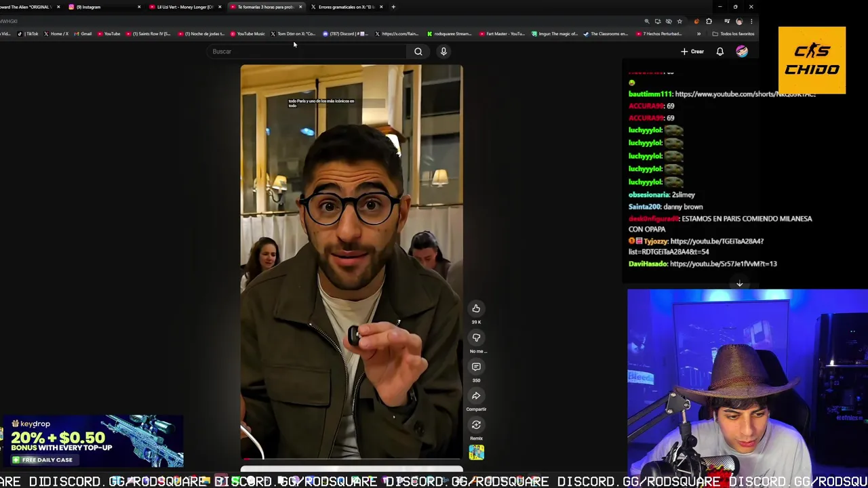Screen dimensions: 868x488
Task: Open the Fart Master YouTube bookmark
Action: 502,34
